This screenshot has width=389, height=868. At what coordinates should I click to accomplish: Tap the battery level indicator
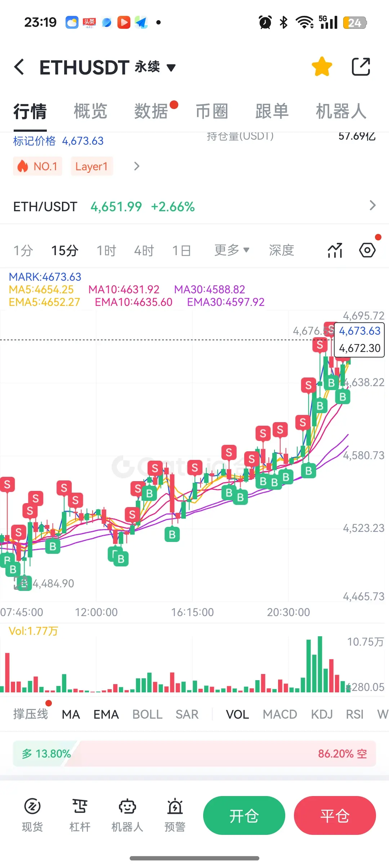click(355, 23)
